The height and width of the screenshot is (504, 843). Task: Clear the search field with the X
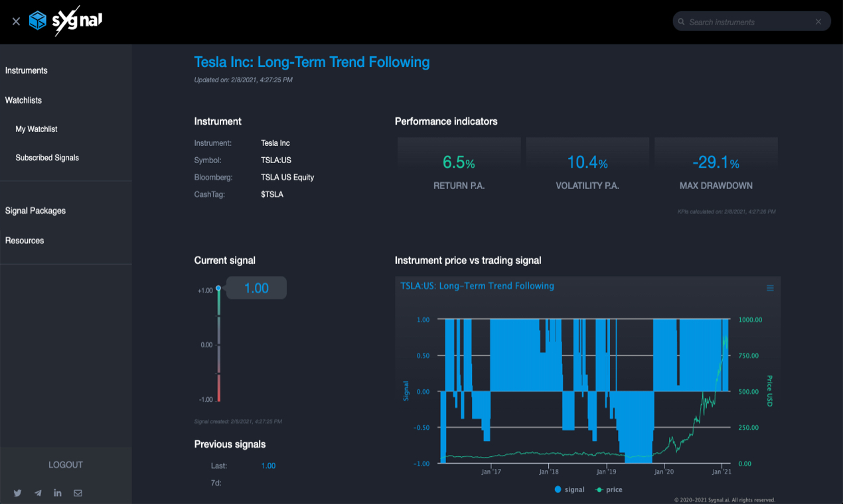pos(818,22)
